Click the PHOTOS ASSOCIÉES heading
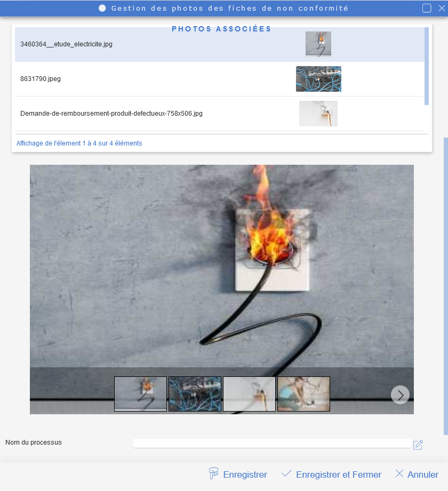The width and height of the screenshot is (448, 491). tap(221, 29)
